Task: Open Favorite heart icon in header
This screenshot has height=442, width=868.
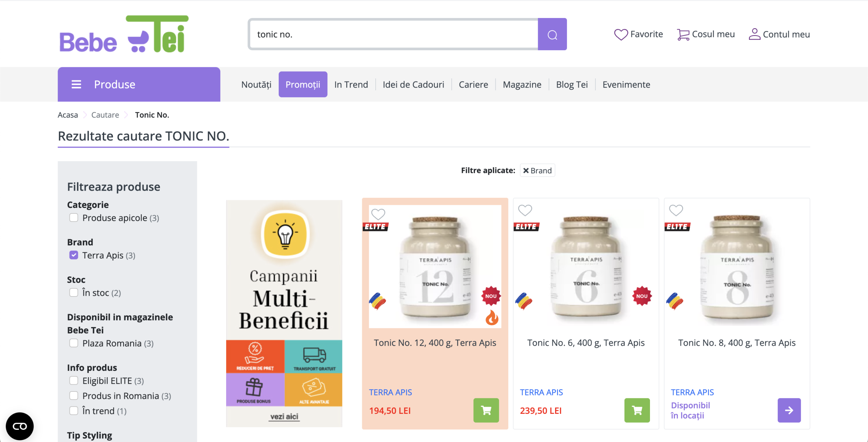Action: tap(621, 34)
